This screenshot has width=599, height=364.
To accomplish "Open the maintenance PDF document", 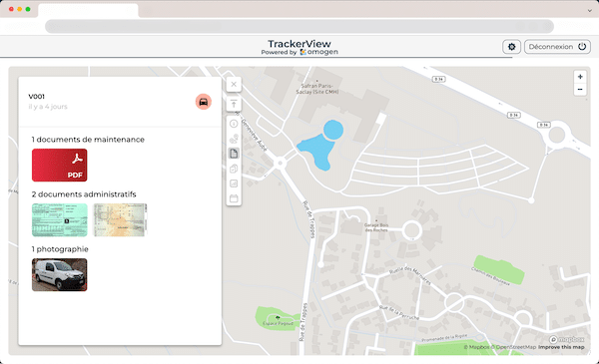I will 60,166.
